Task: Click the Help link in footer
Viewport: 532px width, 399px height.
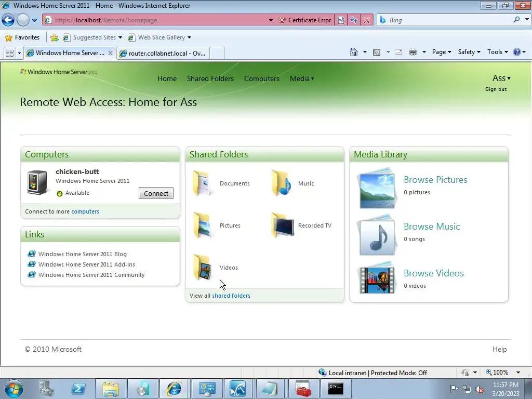Action: [499, 349]
